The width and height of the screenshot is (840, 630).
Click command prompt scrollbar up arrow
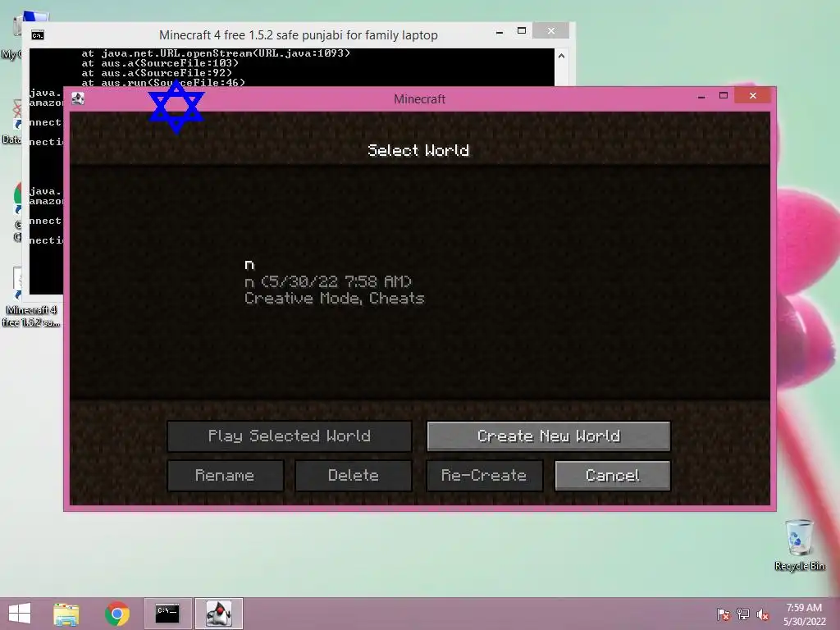pos(561,56)
